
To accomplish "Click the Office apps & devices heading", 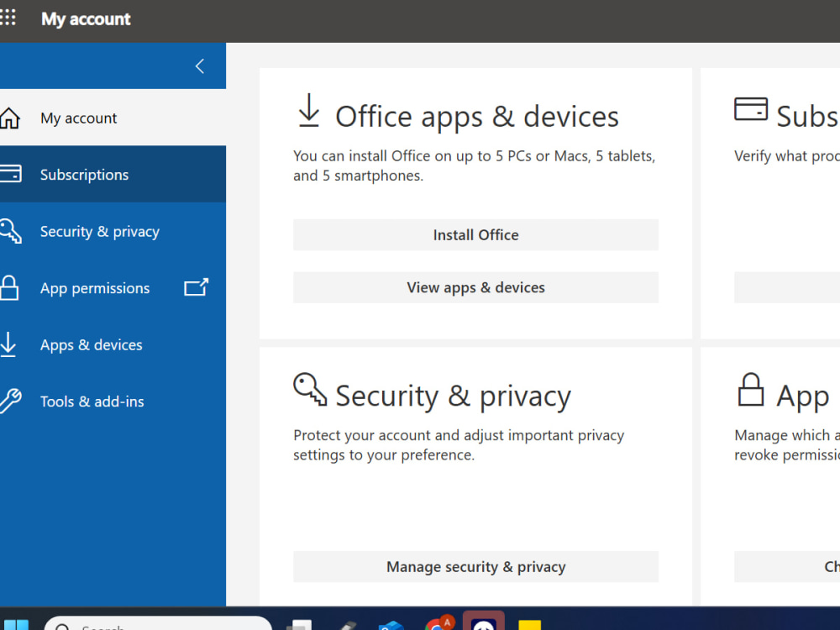I will point(477,116).
